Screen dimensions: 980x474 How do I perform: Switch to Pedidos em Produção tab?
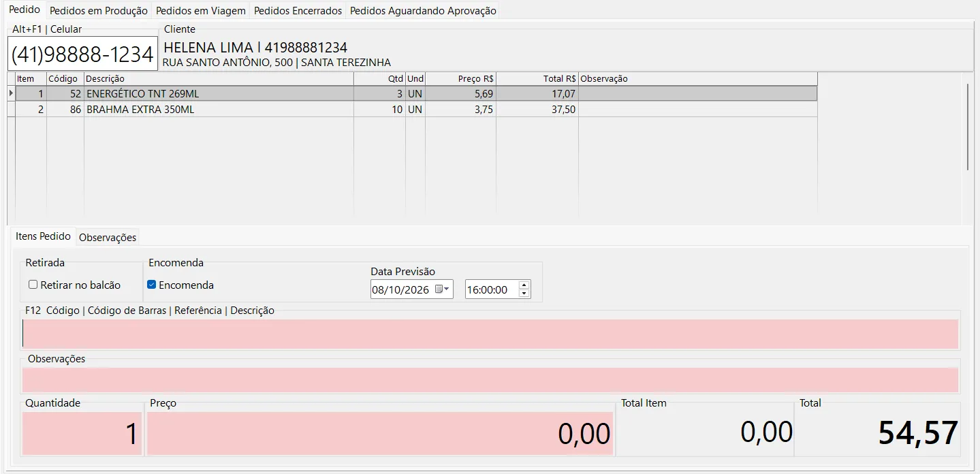[99, 11]
